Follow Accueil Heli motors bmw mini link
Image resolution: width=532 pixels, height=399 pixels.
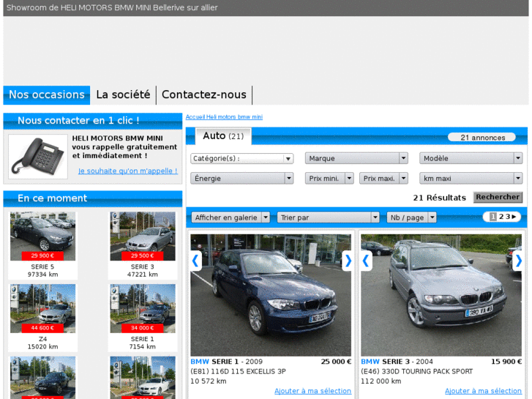point(224,117)
